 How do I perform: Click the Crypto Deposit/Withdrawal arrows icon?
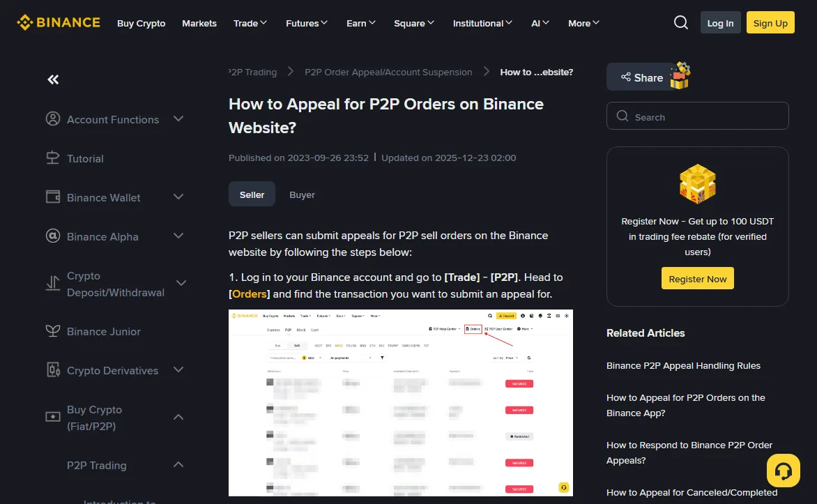coord(52,283)
